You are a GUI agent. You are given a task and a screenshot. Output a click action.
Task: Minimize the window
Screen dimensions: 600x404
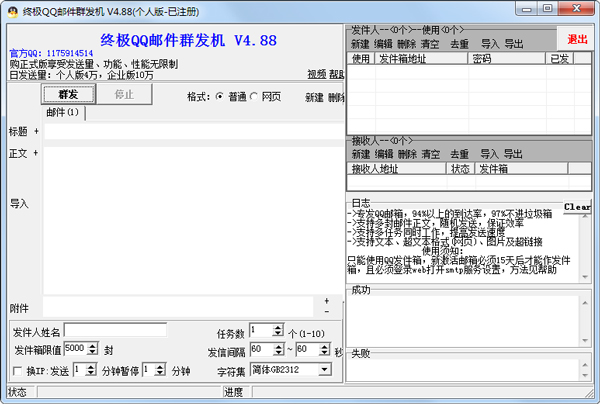(x=527, y=8)
